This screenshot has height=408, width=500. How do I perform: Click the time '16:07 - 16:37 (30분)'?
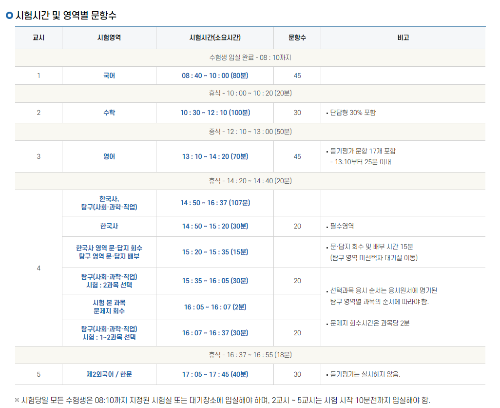coord(215,333)
